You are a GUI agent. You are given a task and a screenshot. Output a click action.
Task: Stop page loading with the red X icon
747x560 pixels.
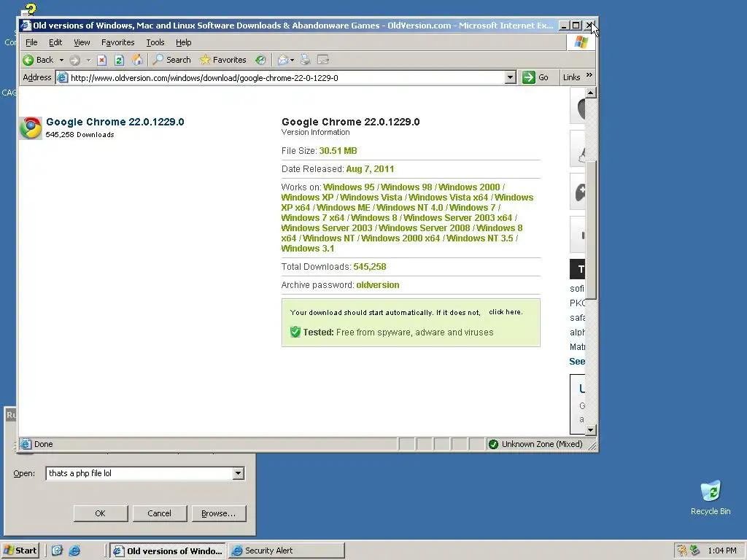click(101, 60)
